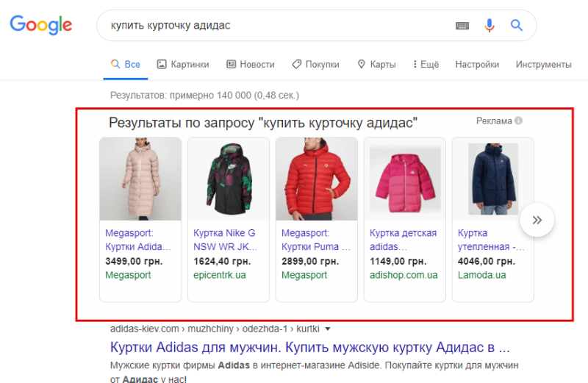Viewport: 588px width, 383px height.
Task: Expand the dropdown arrow beside adidas-kiev.com URL
Action: point(328,329)
